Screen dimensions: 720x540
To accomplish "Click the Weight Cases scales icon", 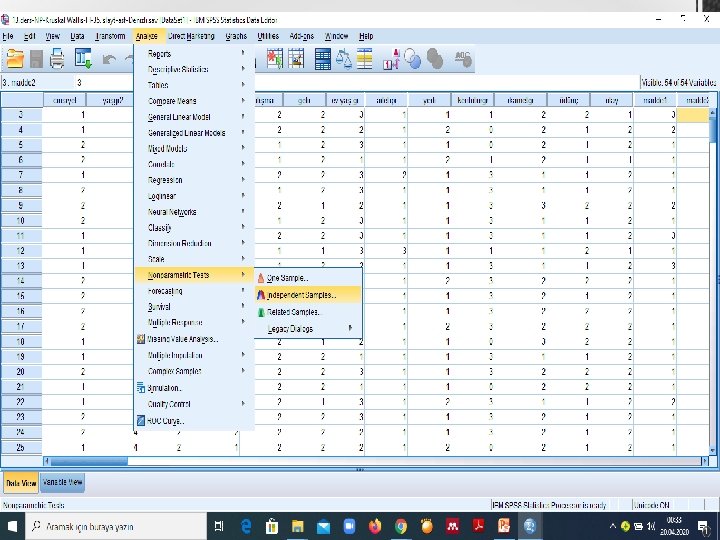I will coord(344,59).
